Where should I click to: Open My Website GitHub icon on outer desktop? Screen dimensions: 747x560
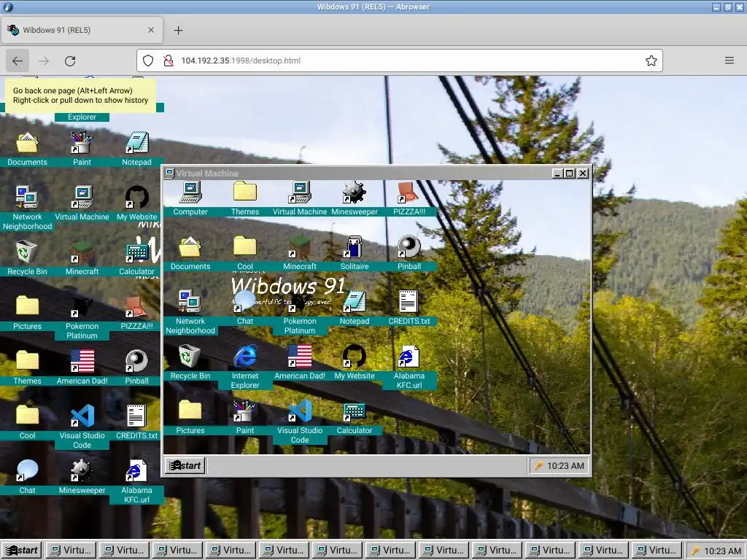(x=136, y=203)
